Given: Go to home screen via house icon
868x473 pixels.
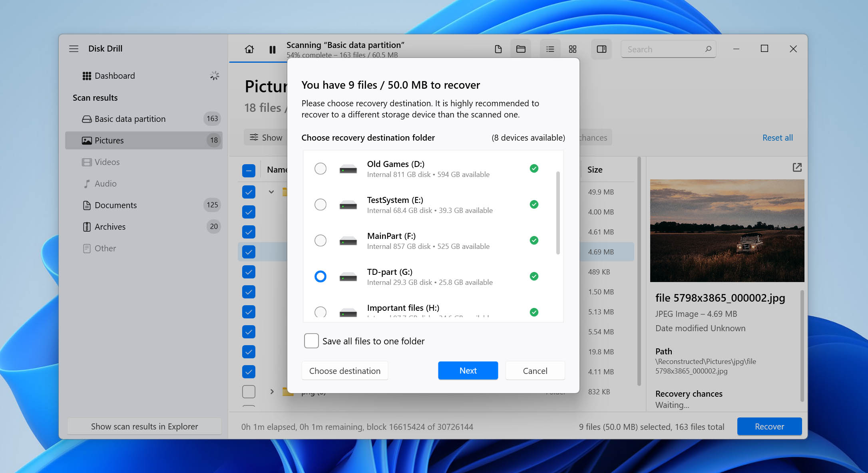Looking at the screenshot, I should tap(249, 49).
